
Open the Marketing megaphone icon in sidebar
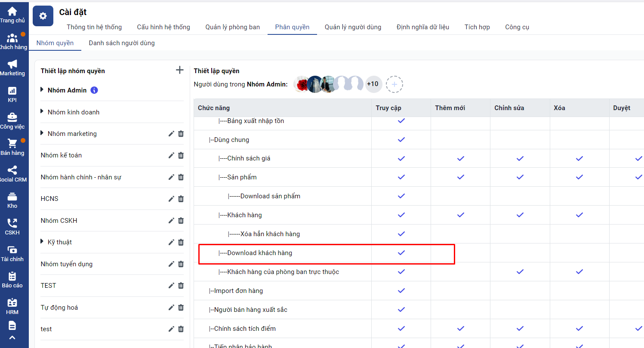coord(12,65)
